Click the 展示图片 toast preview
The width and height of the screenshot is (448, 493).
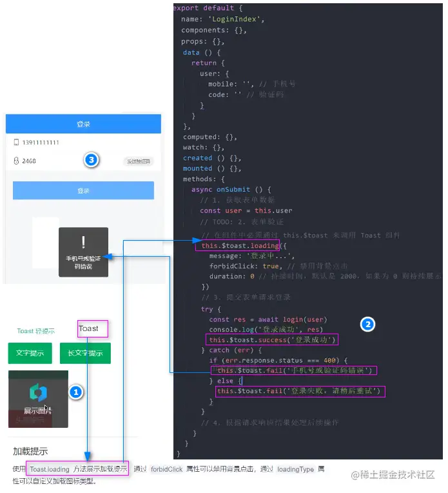pos(38,399)
